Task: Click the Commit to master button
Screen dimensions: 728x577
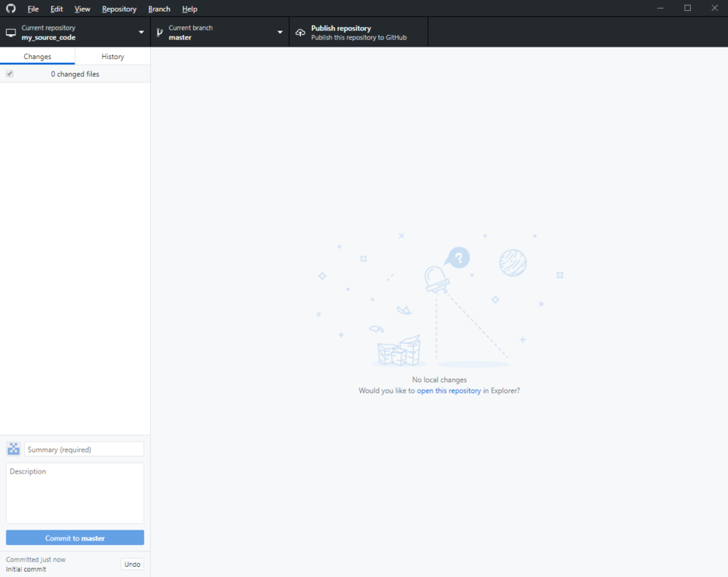Action: point(75,537)
